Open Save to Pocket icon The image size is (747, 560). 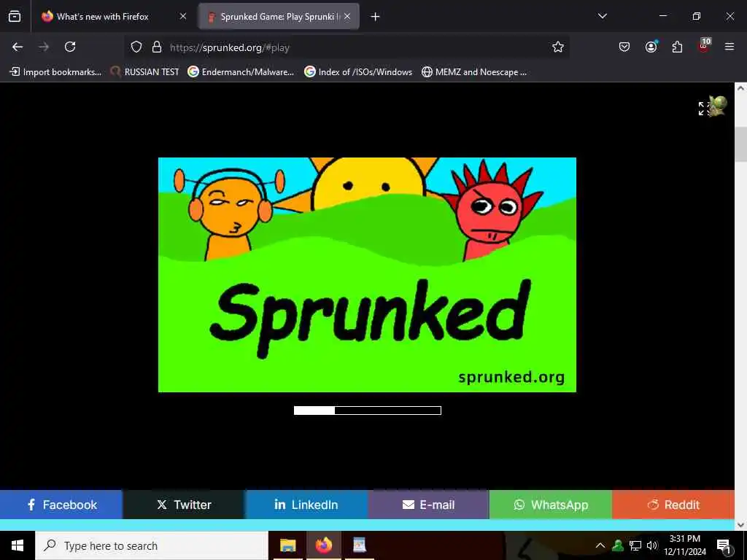coord(624,47)
